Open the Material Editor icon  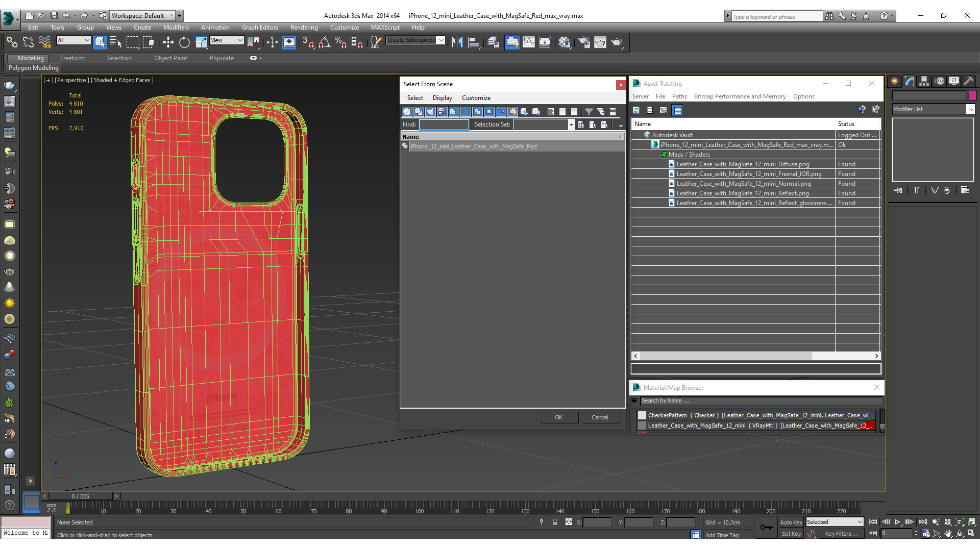click(x=564, y=42)
